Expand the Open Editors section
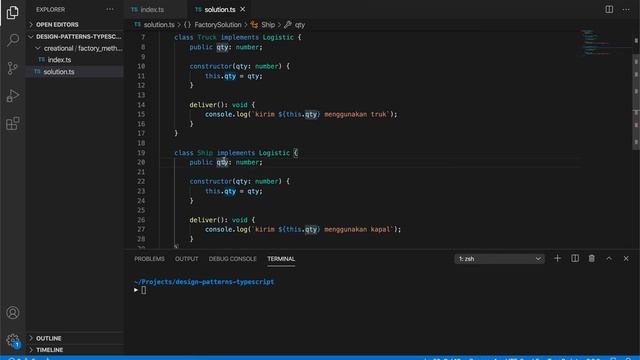This screenshot has height=360, width=640. (x=75, y=24)
